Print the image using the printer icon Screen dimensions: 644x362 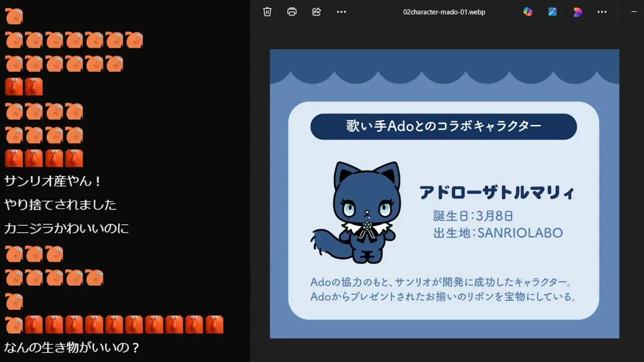tap(292, 12)
